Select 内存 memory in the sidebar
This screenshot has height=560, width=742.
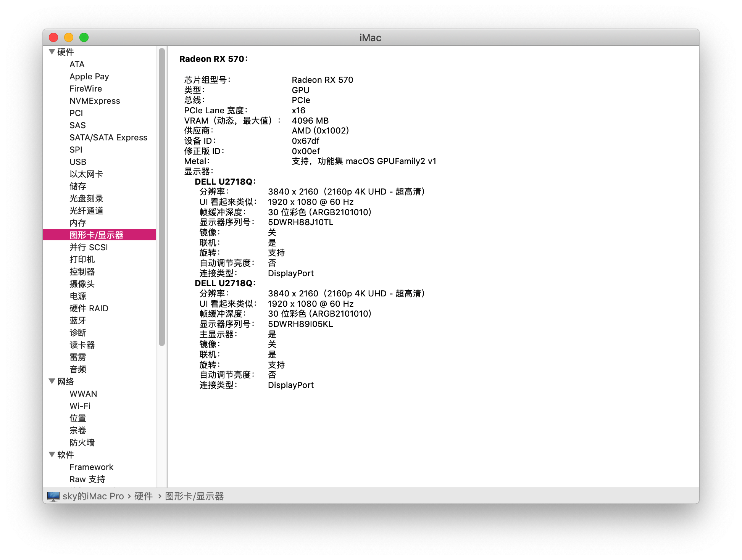pyautogui.click(x=78, y=223)
